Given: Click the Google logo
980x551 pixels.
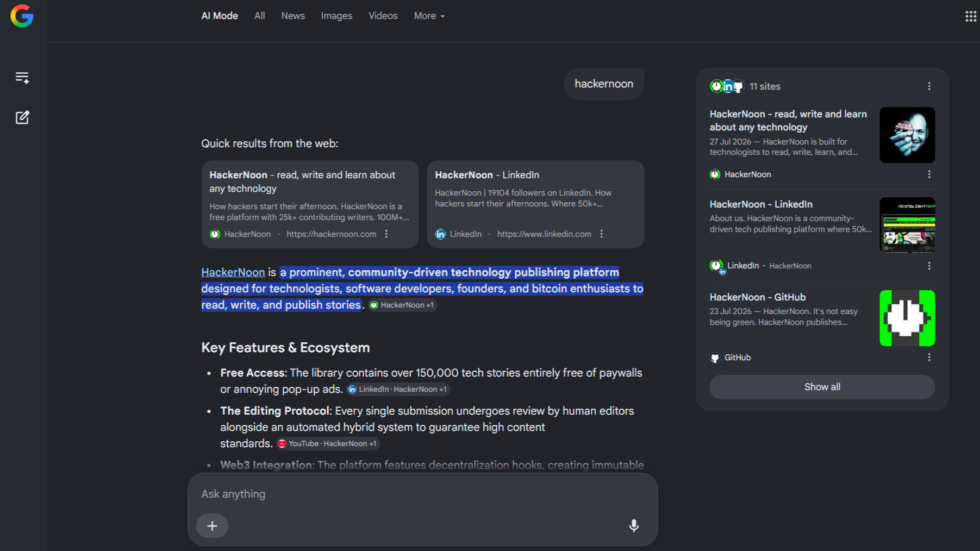Looking at the screenshot, I should (x=22, y=16).
